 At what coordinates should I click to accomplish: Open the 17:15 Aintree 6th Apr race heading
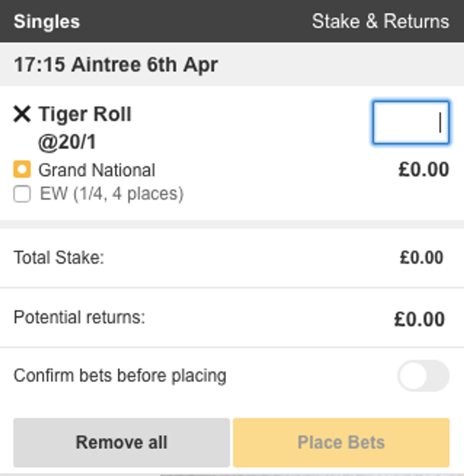(x=116, y=65)
